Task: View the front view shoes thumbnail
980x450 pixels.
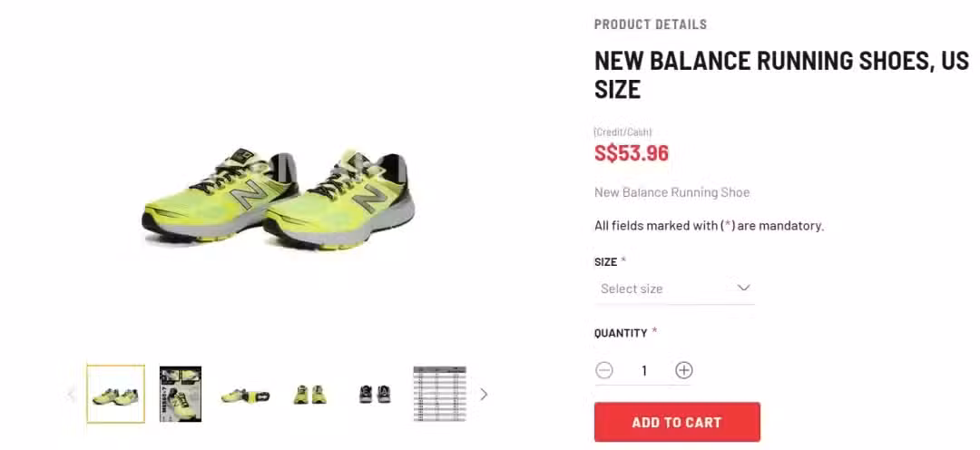Action: 310,395
